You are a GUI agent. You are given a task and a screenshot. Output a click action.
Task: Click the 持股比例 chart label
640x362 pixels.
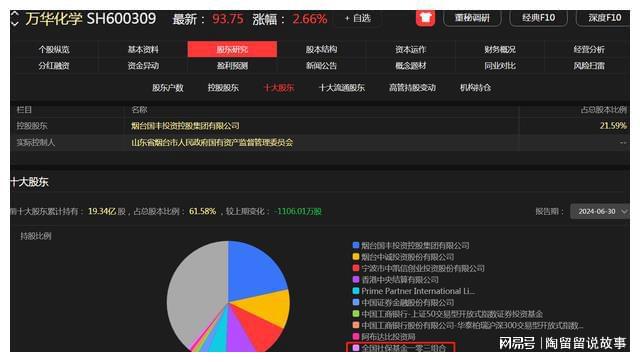(x=36, y=236)
